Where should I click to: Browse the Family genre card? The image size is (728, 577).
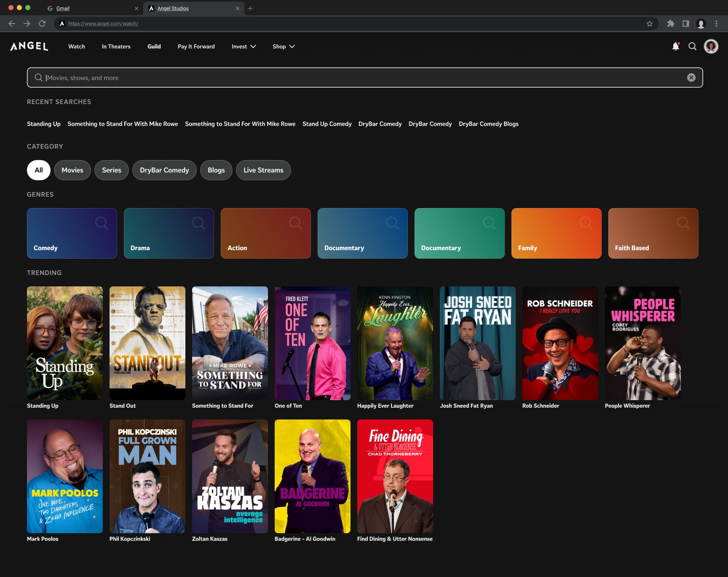tap(557, 233)
